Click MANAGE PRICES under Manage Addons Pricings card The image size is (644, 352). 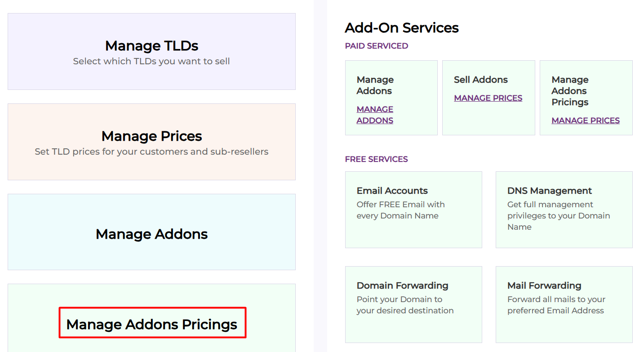tap(586, 120)
